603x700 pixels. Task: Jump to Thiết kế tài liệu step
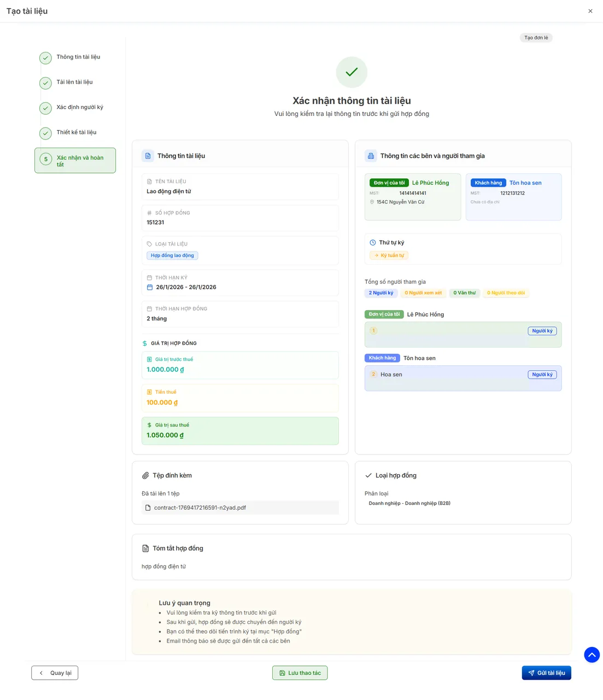pyautogui.click(x=76, y=133)
